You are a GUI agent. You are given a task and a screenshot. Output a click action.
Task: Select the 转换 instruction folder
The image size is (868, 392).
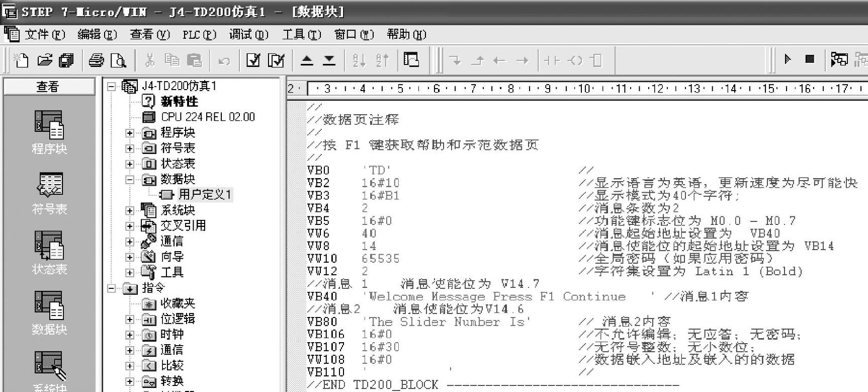(172, 381)
